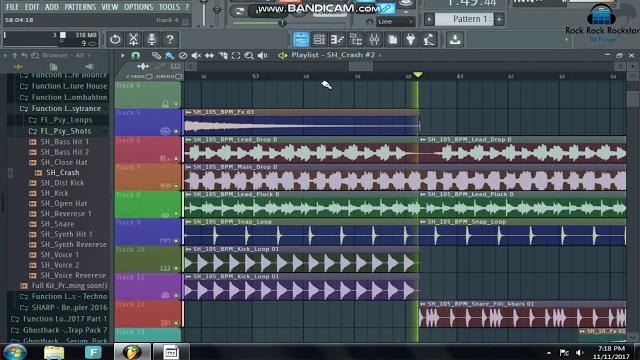Select the Slice tool in Playlist toolbar
This screenshot has height=360, width=640.
223,56
